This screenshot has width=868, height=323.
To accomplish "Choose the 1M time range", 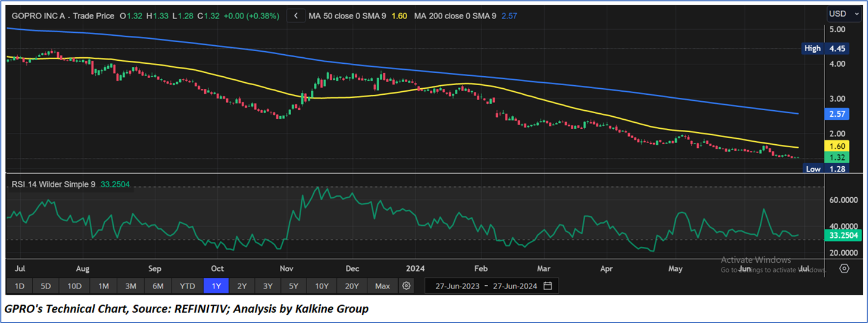I will [x=104, y=286].
